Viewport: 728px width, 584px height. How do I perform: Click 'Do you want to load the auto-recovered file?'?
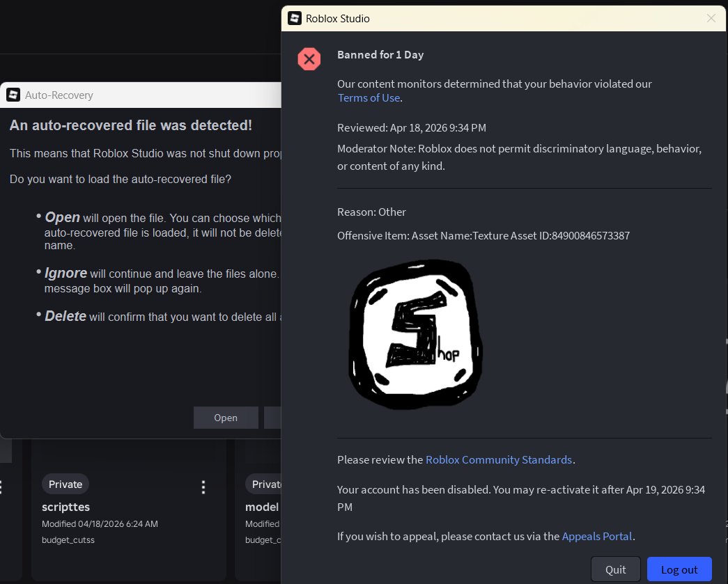pos(121,179)
